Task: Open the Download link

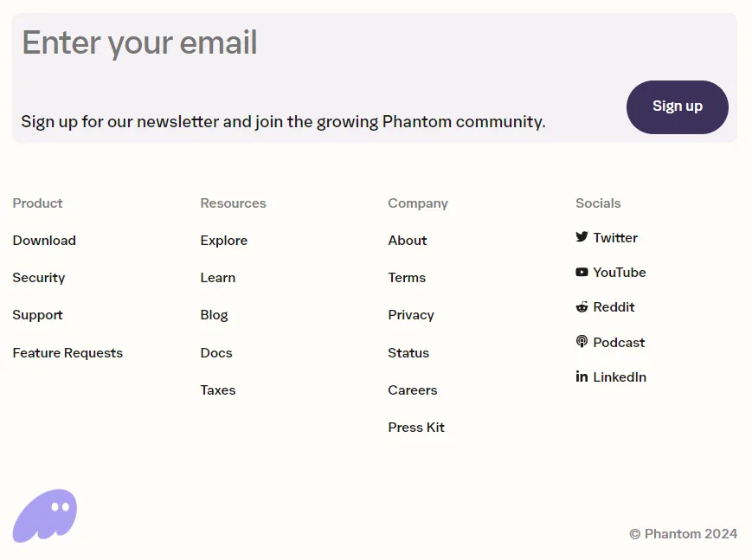Action: pyautogui.click(x=44, y=241)
